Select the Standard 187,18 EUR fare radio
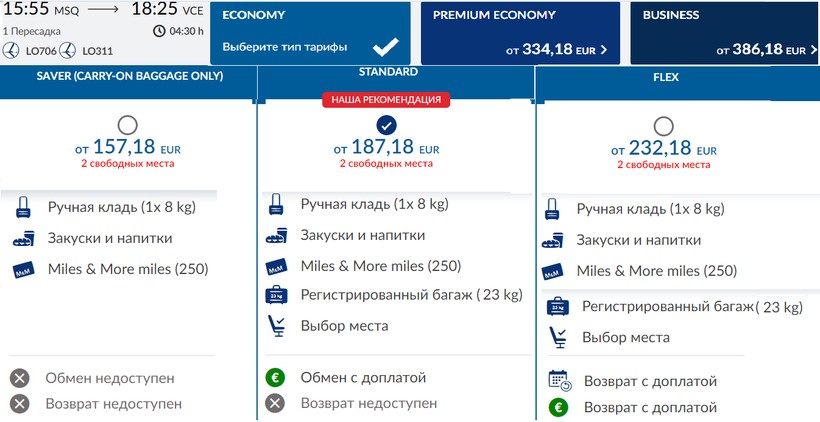The height and width of the screenshot is (422, 820). click(386, 125)
